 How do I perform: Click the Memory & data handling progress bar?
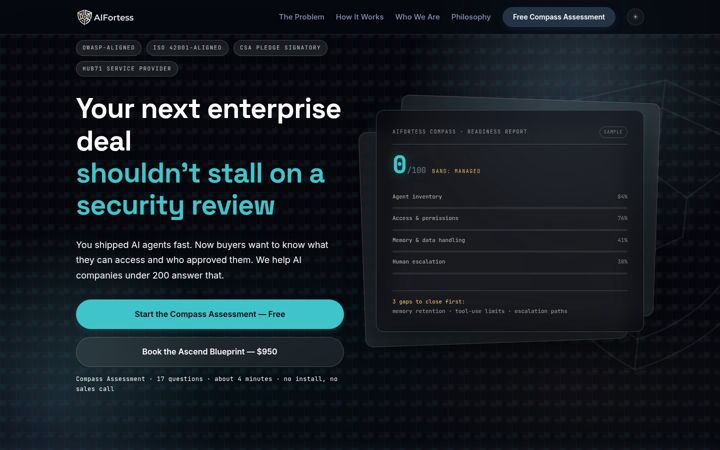(510, 252)
